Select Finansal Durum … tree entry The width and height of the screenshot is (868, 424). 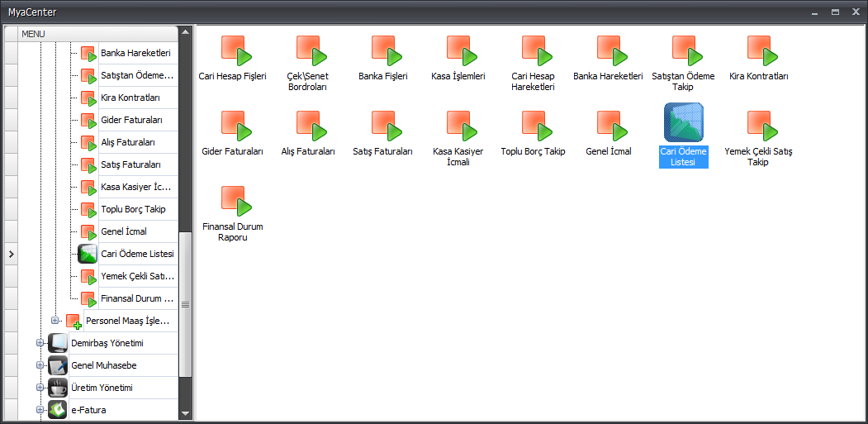139,298
